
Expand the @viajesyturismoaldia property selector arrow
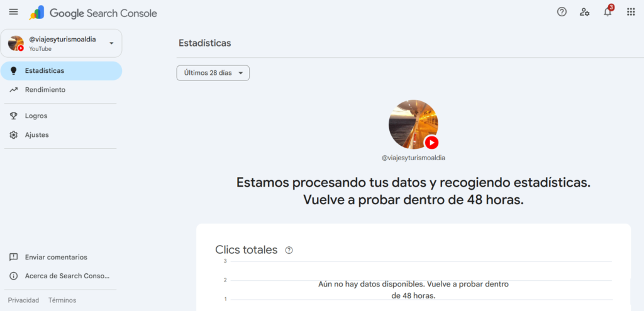(x=111, y=43)
